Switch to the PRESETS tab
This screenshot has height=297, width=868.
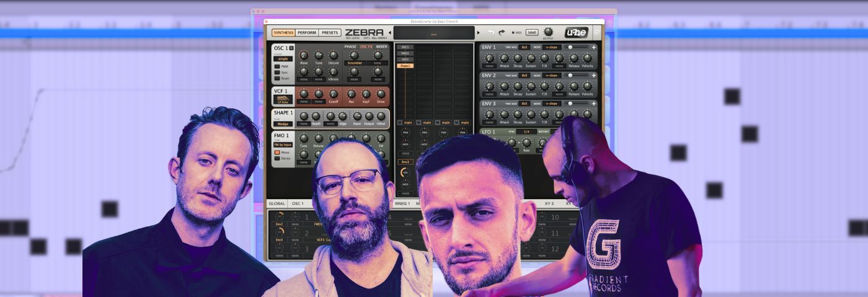(x=330, y=32)
